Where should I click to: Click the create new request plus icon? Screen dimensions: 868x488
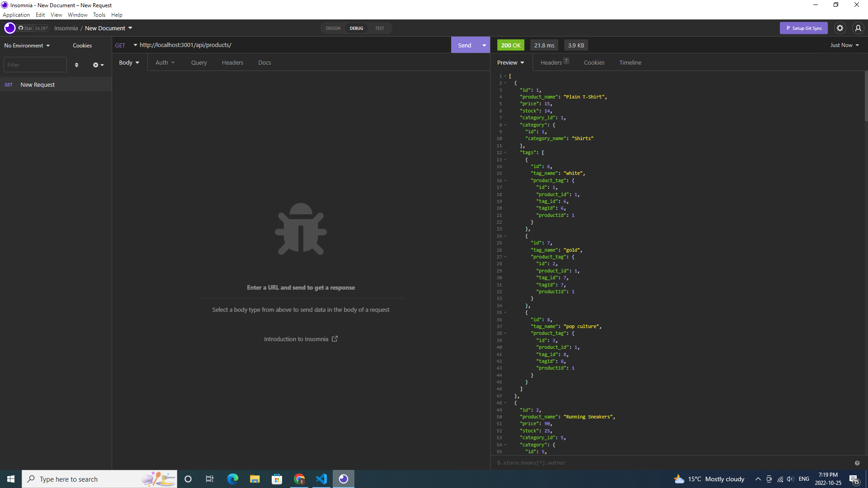point(98,65)
